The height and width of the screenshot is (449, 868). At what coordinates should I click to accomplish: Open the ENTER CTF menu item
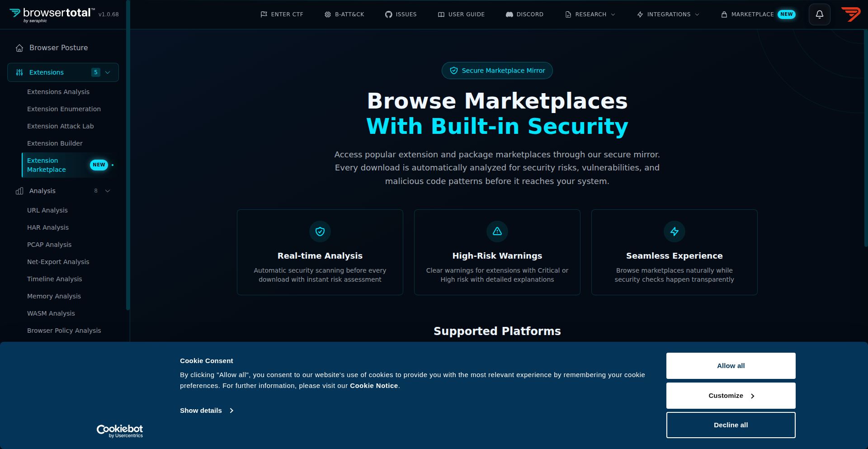point(282,14)
